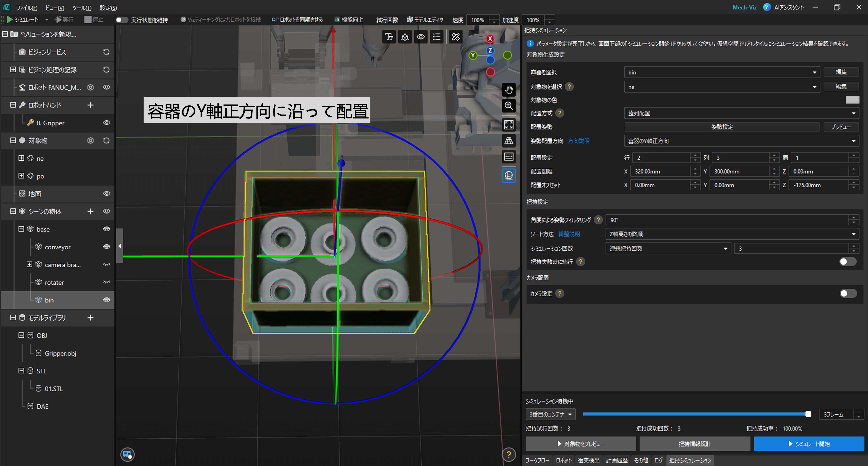Click the measure tool icon in viewport
This screenshot has width=868, height=466.
click(456, 37)
